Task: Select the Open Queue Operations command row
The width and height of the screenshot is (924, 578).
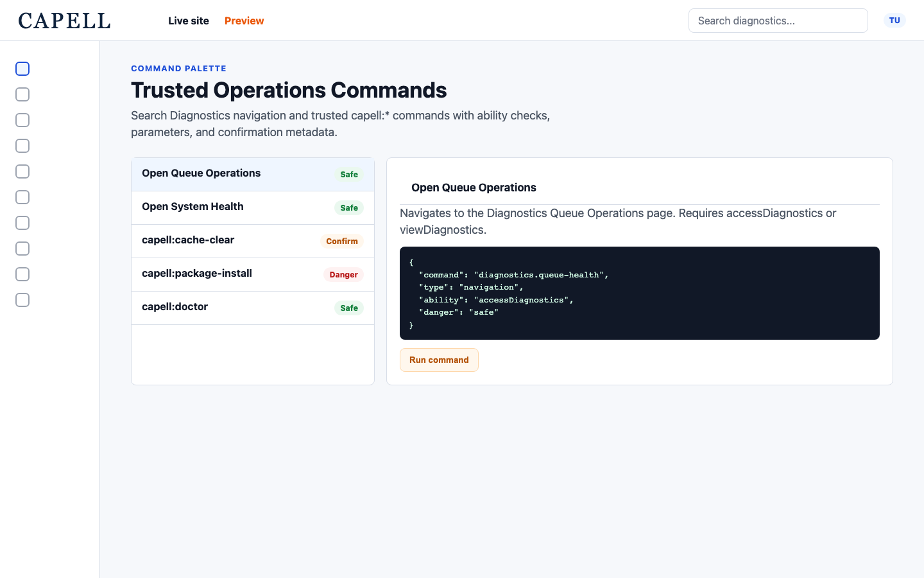Action: click(253, 174)
